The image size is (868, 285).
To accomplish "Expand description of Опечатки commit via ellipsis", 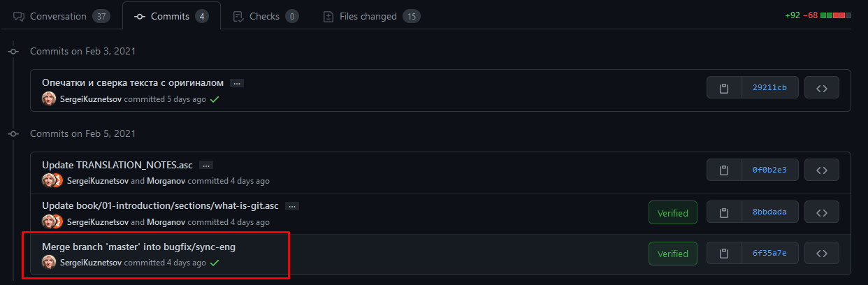I will point(237,83).
